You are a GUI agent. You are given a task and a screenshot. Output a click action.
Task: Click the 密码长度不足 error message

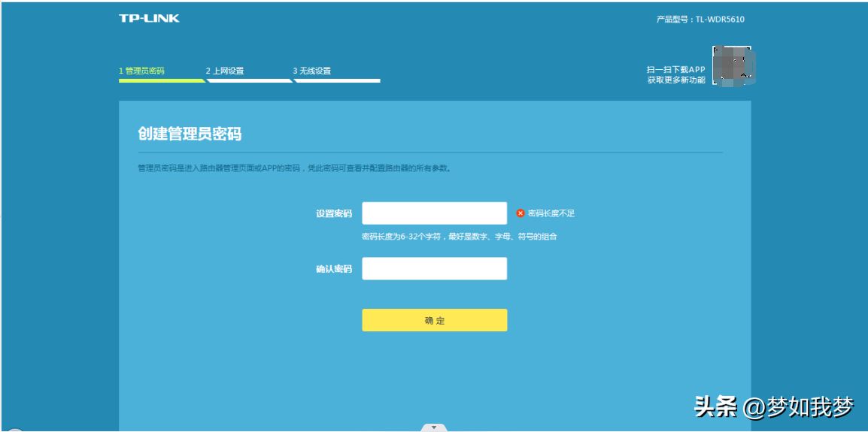pos(551,213)
